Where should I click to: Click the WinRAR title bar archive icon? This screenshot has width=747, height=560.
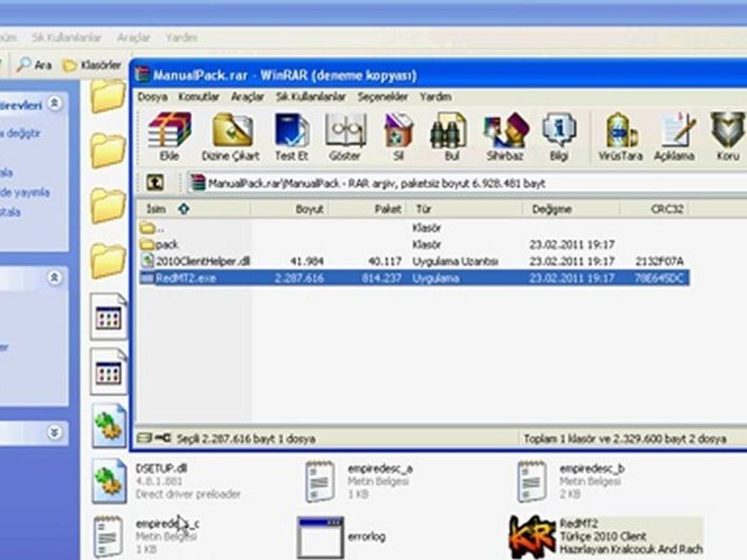142,75
